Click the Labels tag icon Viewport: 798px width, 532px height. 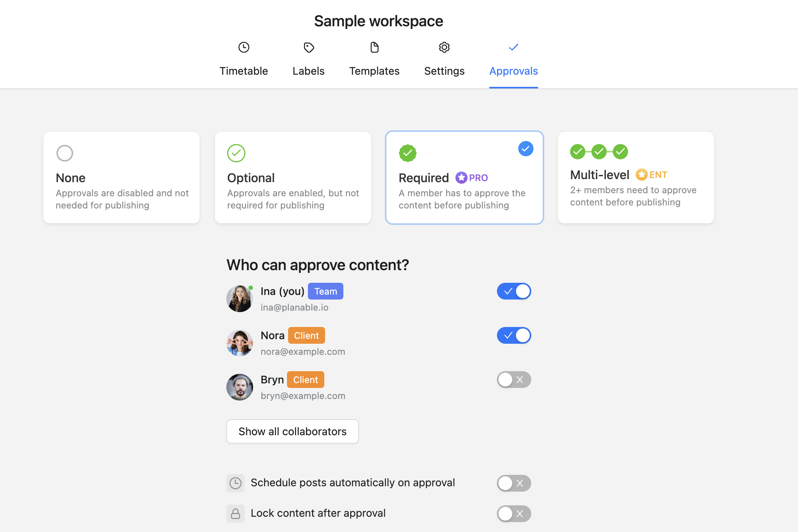(309, 47)
